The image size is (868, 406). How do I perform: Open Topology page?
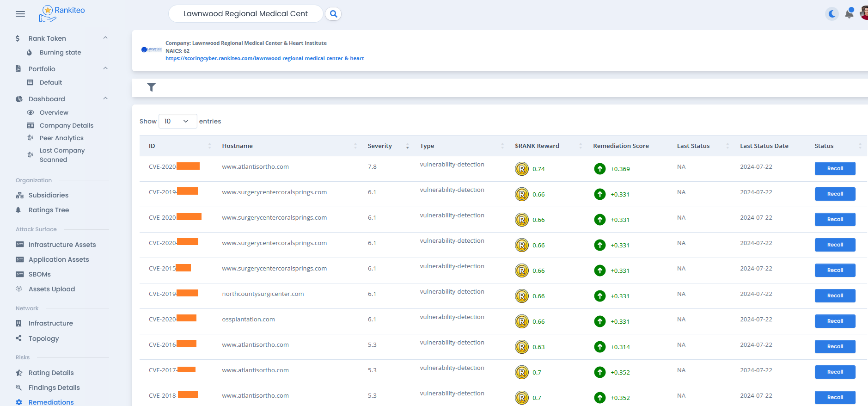pyautogui.click(x=43, y=338)
